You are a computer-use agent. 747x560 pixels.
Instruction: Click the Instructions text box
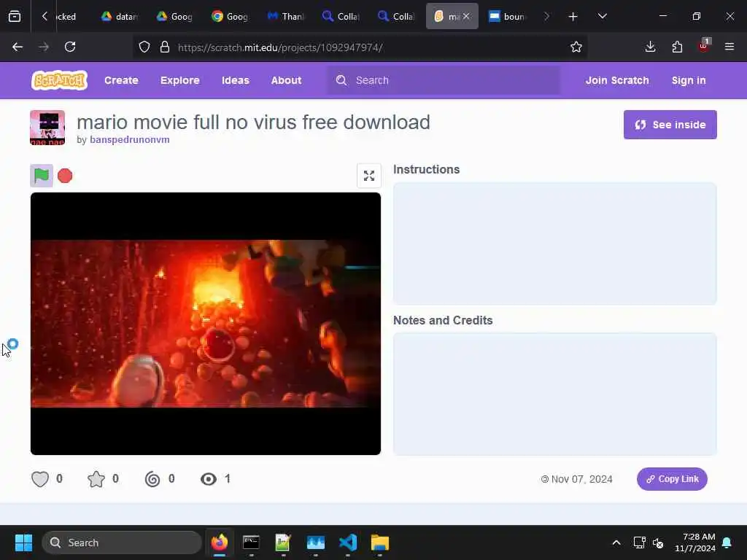point(554,244)
